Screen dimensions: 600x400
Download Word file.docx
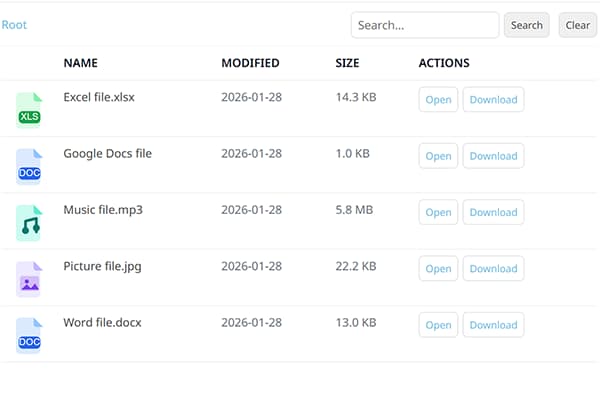pyautogui.click(x=493, y=325)
